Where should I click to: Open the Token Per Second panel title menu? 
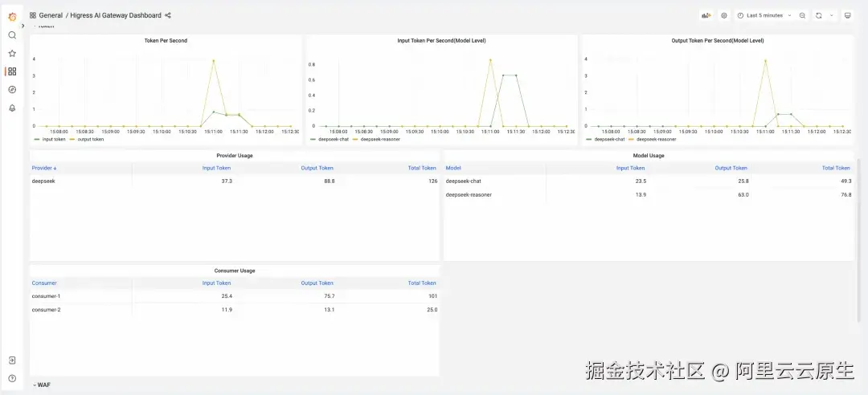[x=166, y=40]
